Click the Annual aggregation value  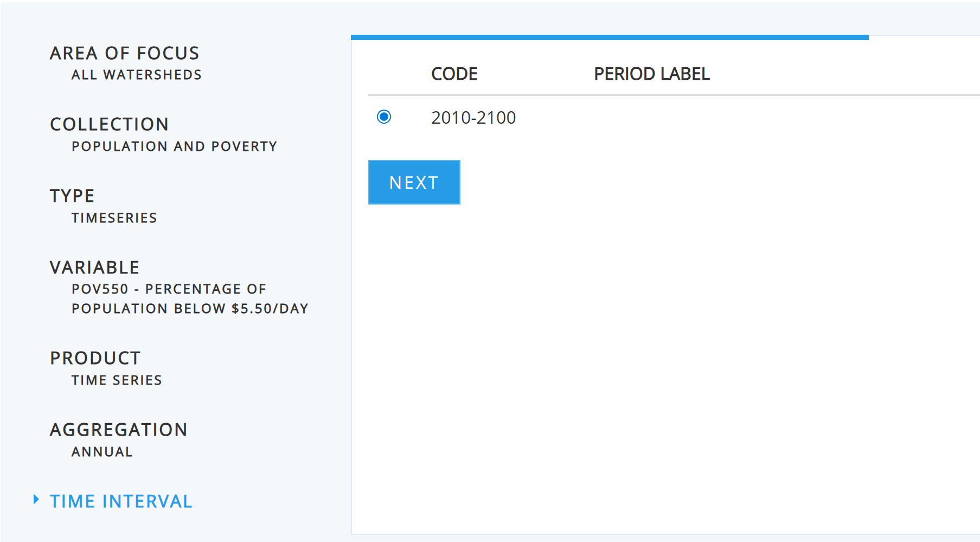point(102,452)
